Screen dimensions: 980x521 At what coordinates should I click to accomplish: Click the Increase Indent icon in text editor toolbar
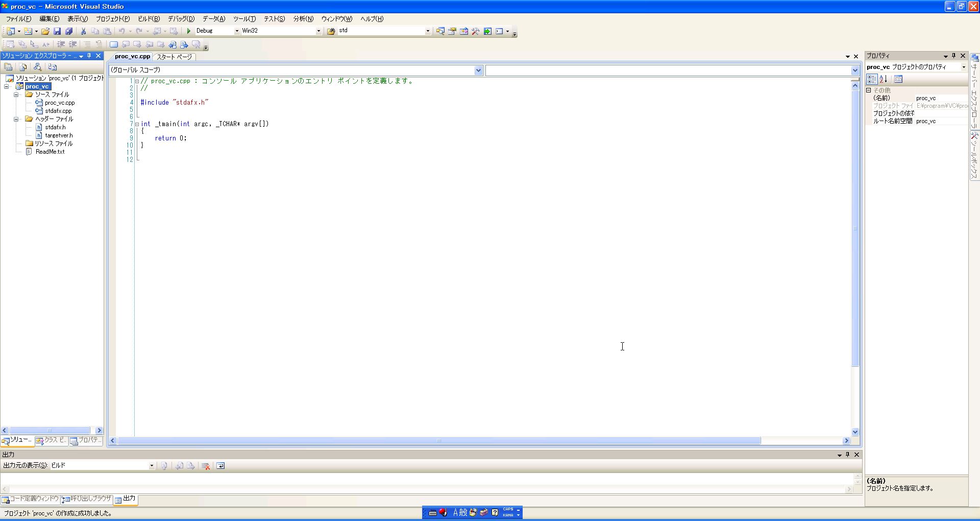click(x=73, y=44)
